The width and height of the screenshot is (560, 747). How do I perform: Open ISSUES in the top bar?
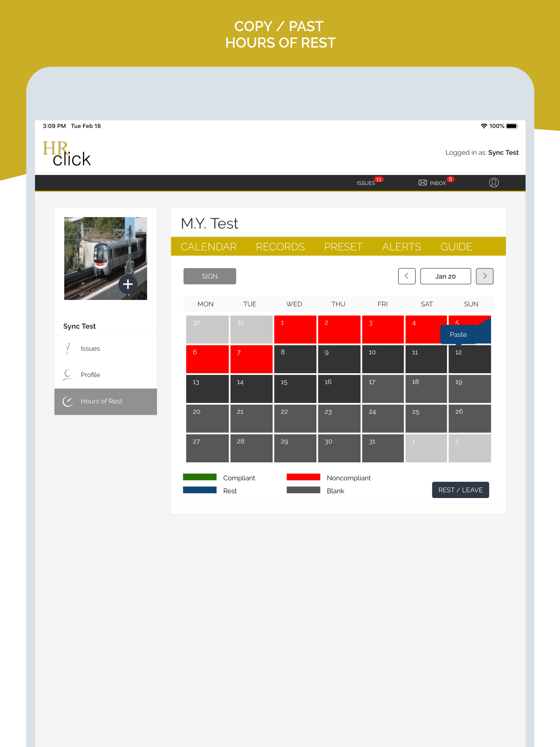(x=366, y=183)
